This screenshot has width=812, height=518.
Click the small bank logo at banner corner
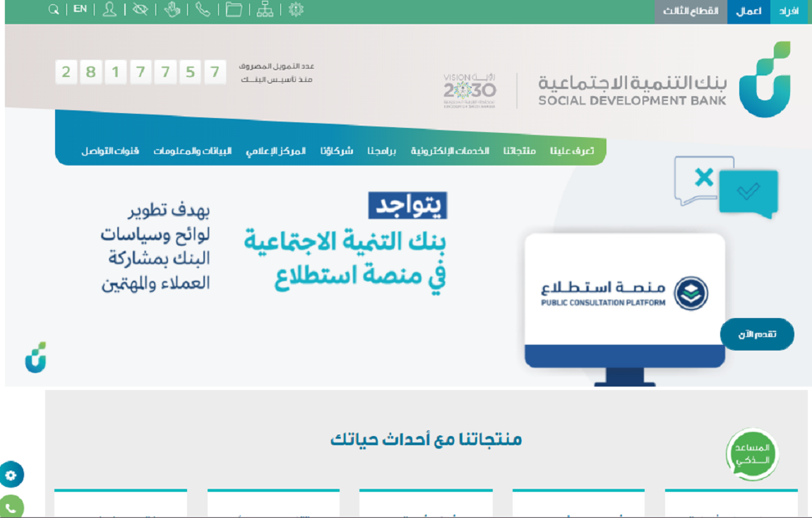[36, 358]
